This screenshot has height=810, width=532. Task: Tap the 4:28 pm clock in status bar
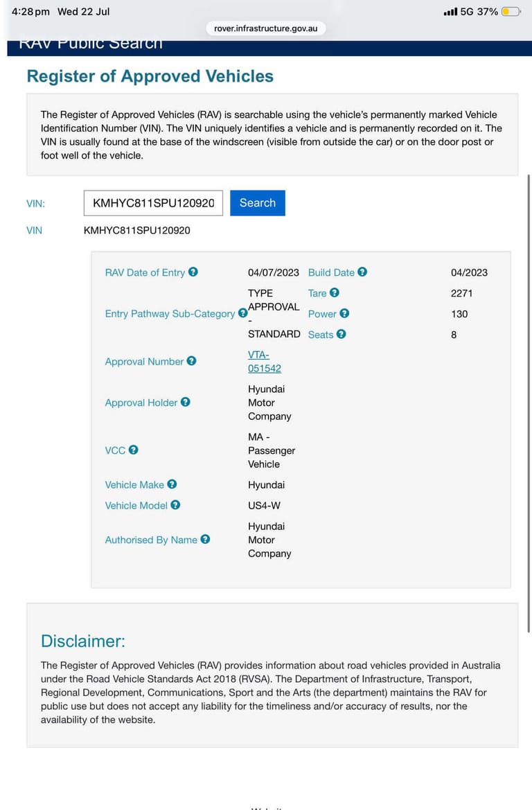coord(30,11)
